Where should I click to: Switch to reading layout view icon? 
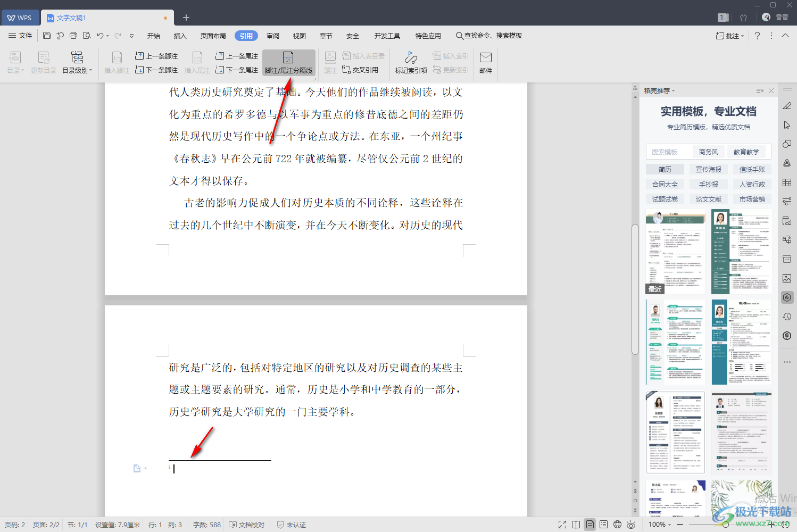pyautogui.click(x=576, y=525)
